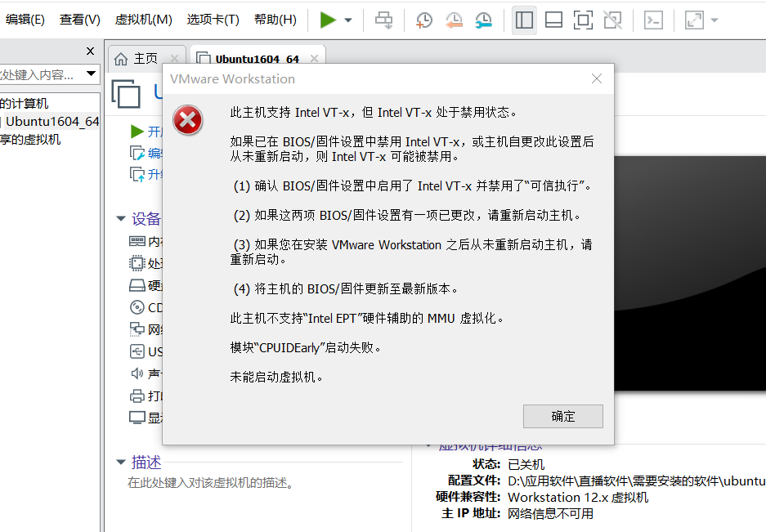Open the power options dropdown arrow
This screenshot has height=532, width=766.
pyautogui.click(x=347, y=20)
